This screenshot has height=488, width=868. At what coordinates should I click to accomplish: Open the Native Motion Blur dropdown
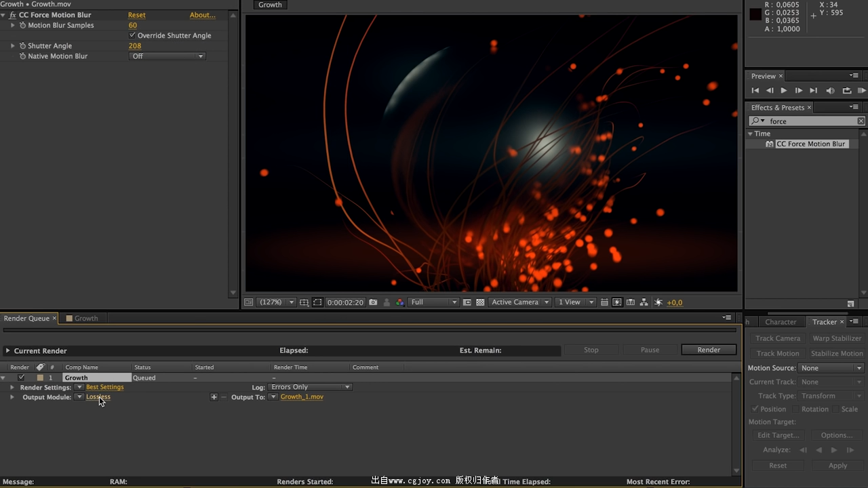coord(167,56)
